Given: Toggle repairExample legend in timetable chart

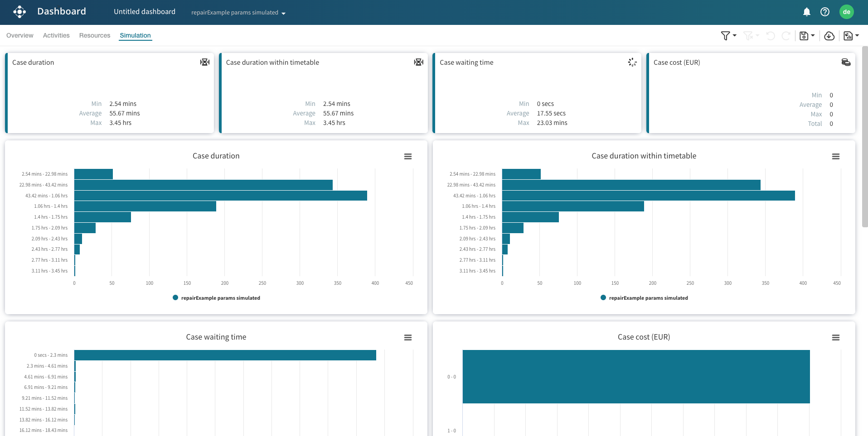Looking at the screenshot, I should (644, 298).
